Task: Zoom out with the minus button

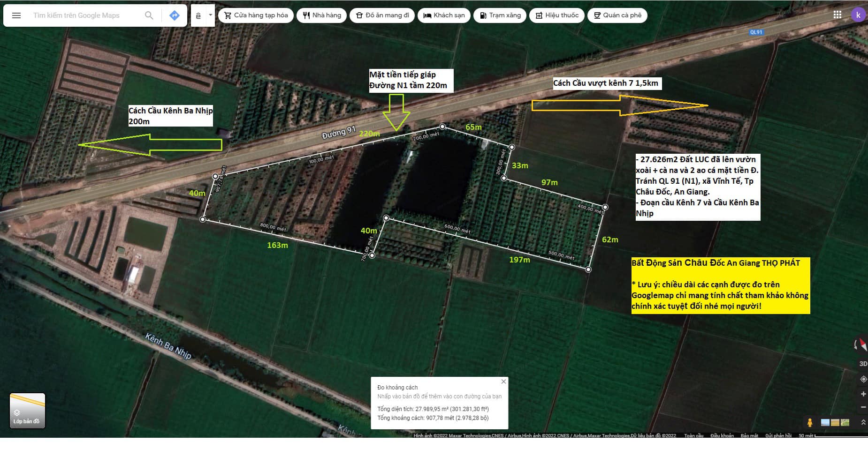Action: (x=863, y=407)
